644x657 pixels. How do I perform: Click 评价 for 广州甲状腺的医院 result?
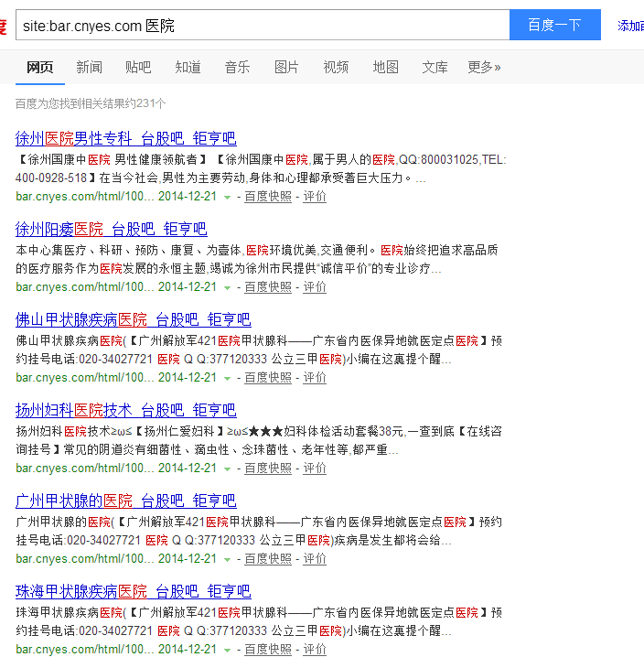pos(315,558)
